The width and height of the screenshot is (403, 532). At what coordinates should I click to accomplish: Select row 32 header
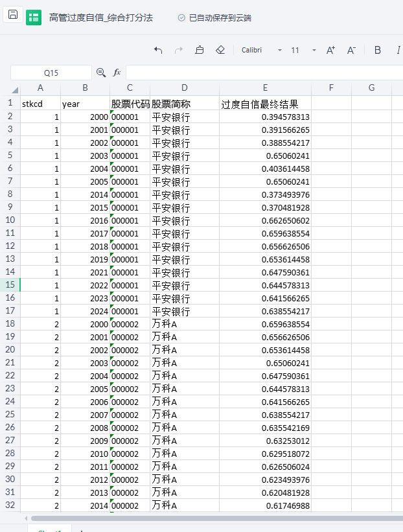click(x=10, y=505)
